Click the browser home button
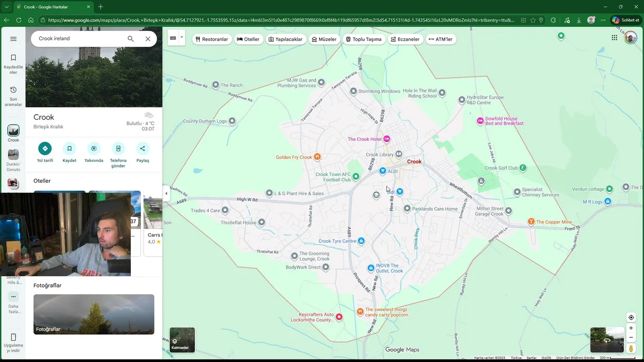Screen dimensions: 644x362 coord(31,20)
